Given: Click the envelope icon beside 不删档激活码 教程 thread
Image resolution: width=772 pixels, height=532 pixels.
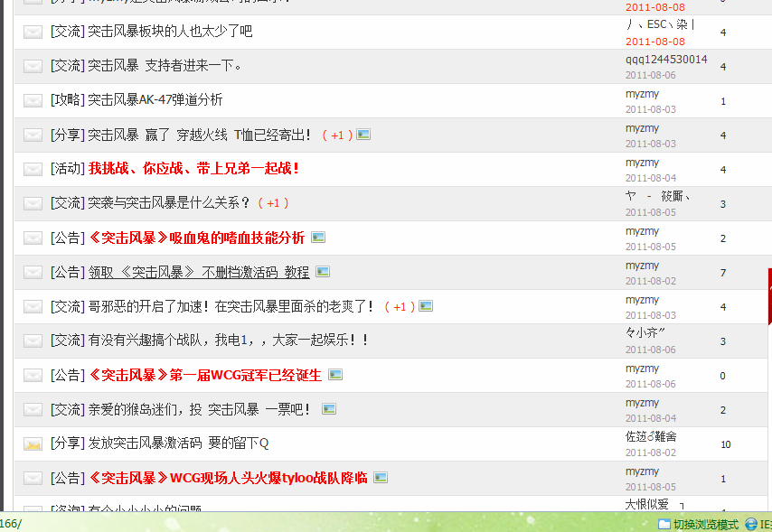Looking at the screenshot, I should click(x=33, y=272).
